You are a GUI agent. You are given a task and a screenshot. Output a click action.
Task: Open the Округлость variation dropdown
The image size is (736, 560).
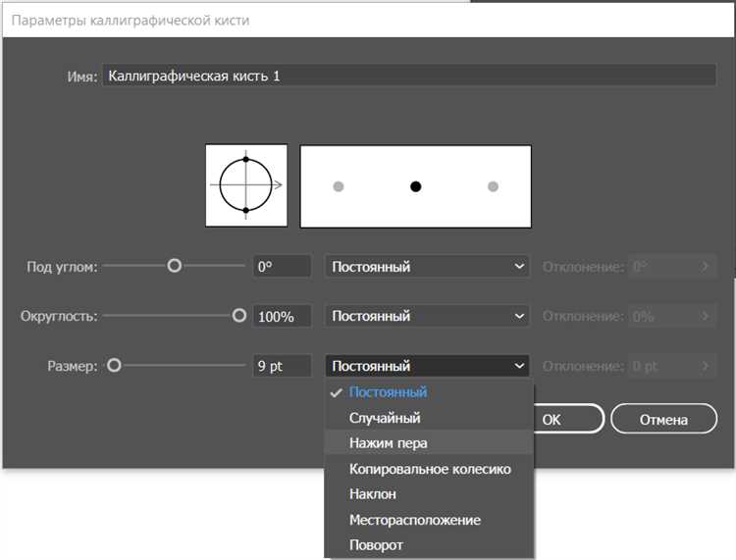[x=427, y=317]
